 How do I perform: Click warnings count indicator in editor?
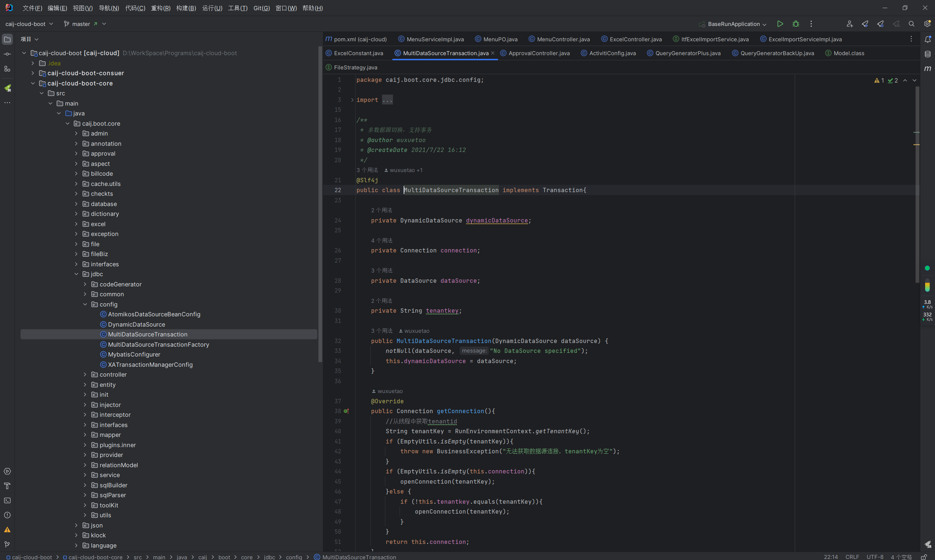[879, 80]
